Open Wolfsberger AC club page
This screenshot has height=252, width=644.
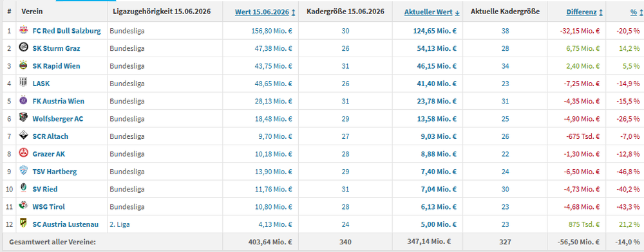coord(57,119)
